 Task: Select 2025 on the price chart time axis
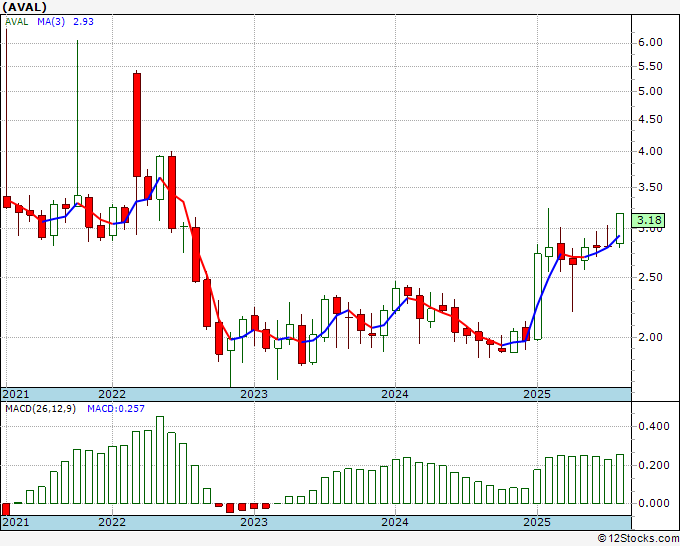[x=537, y=394]
